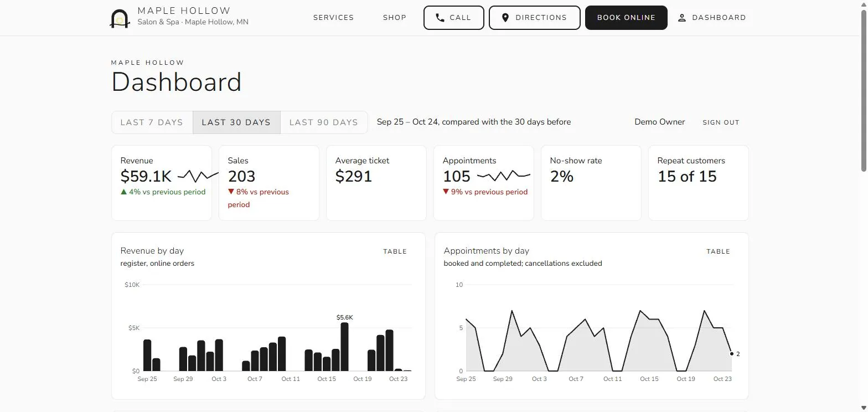Select the Last 90 Days range

[324, 122]
